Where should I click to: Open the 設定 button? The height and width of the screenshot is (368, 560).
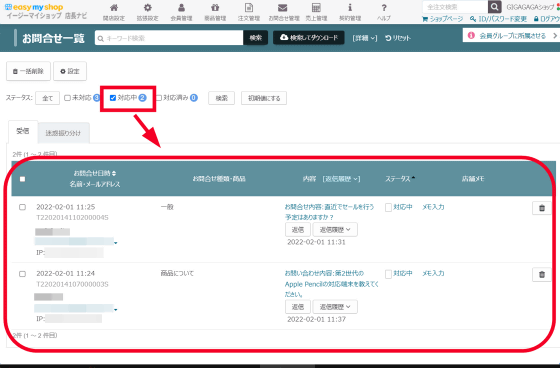(70, 71)
